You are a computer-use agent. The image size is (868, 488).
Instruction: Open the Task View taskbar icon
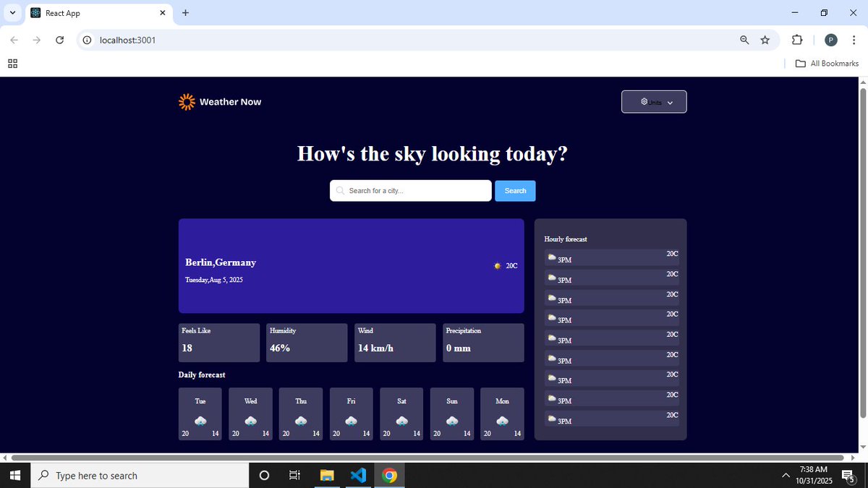pos(294,475)
